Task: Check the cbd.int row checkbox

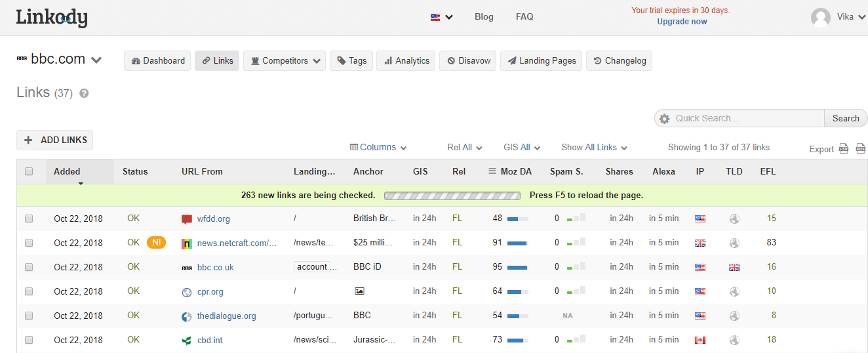Action: [x=29, y=340]
